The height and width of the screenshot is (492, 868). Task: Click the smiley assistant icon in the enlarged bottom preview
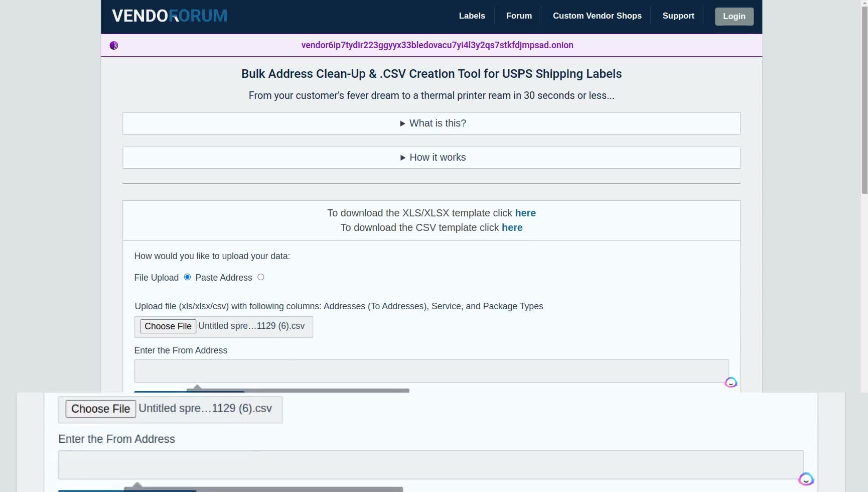806,479
